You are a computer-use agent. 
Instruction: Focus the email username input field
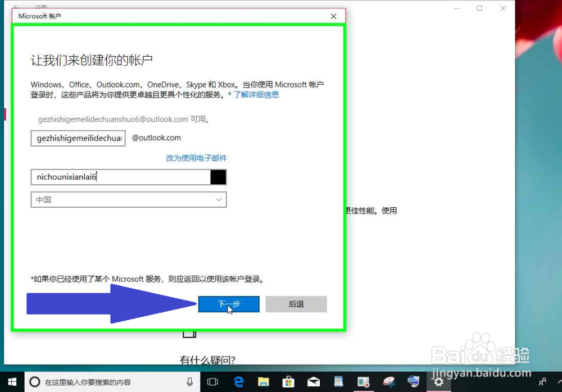pos(78,138)
